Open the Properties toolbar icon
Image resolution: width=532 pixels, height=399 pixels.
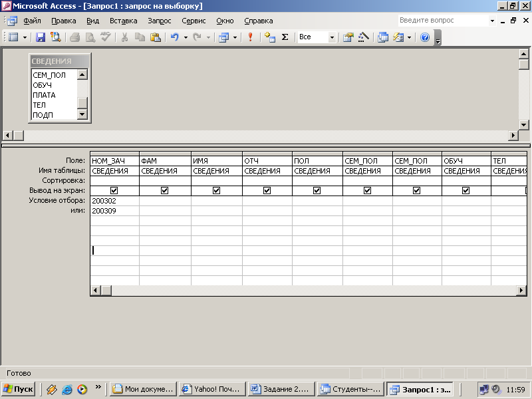coord(348,37)
